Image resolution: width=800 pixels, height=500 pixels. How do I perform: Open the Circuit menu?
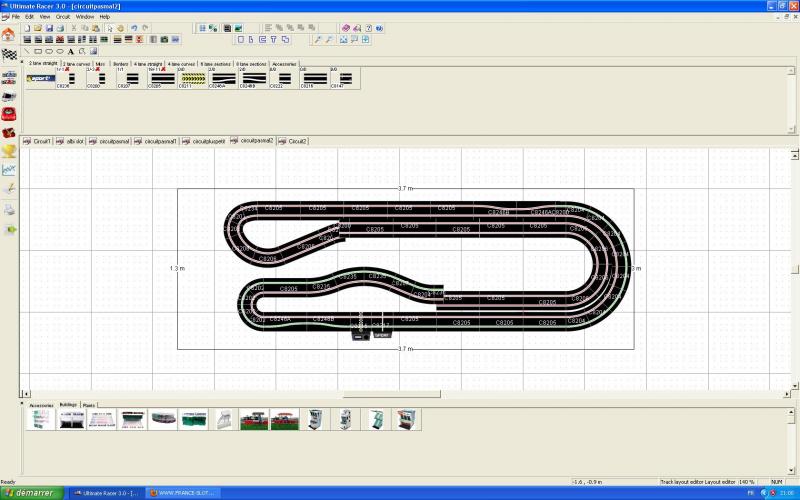63,17
